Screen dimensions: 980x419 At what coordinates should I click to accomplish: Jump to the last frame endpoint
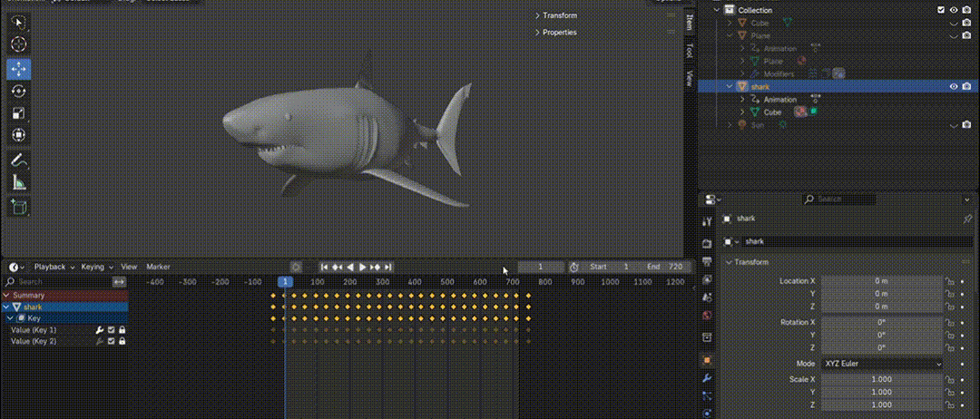click(x=388, y=268)
